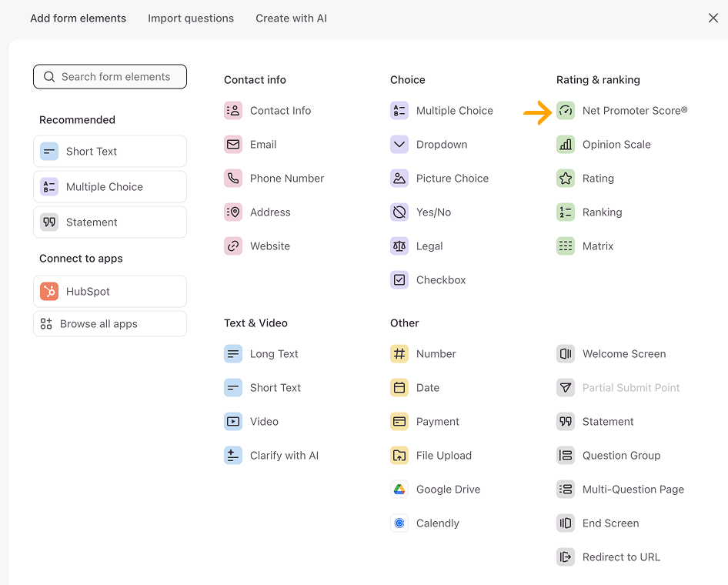Click the Contact Info element icon
This screenshot has width=728, height=585.
click(x=233, y=111)
